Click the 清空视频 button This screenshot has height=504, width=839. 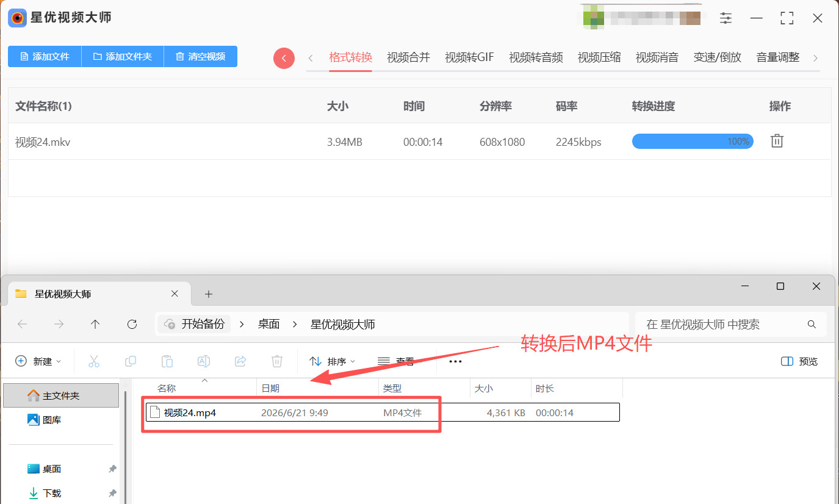click(x=201, y=56)
